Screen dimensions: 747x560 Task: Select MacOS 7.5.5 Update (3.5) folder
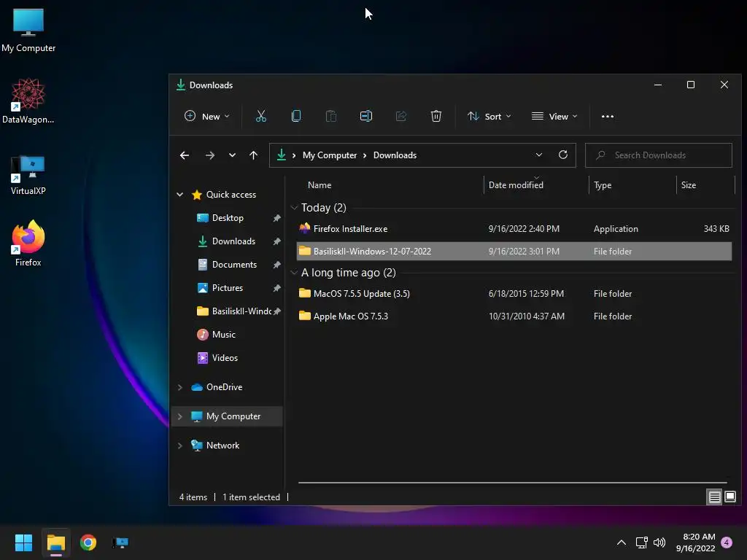click(514, 294)
